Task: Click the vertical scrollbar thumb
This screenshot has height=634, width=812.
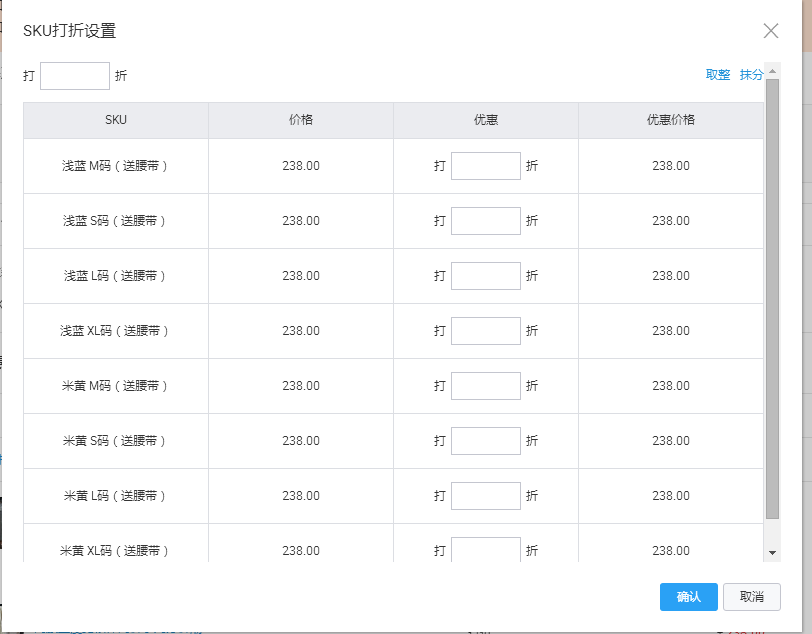Action: [772, 300]
